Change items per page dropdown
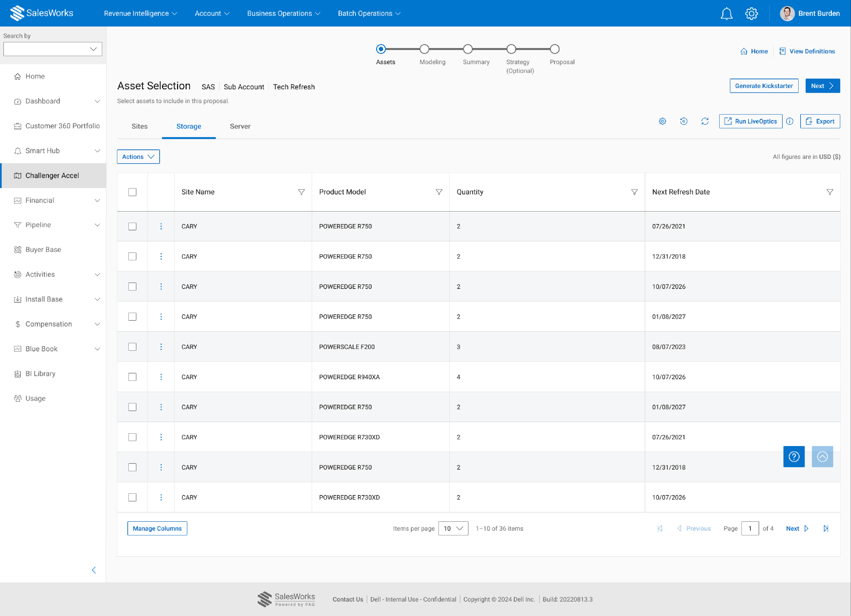 [x=453, y=528]
